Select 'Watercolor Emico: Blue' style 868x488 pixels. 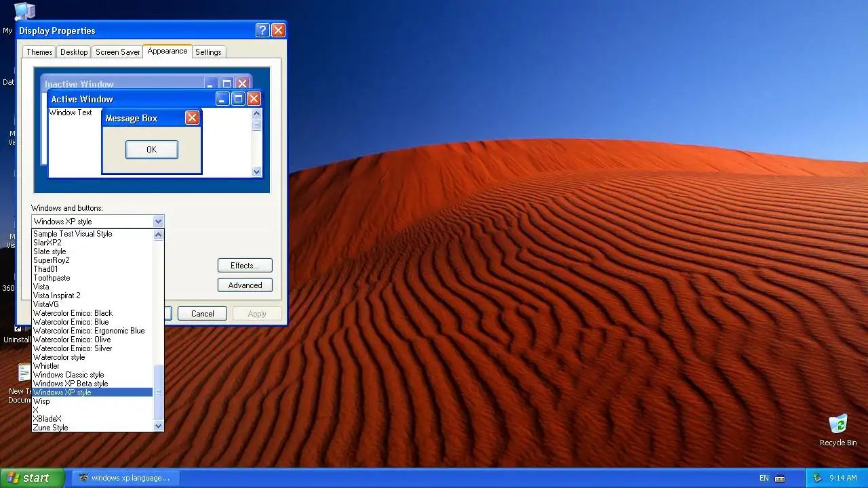[x=92, y=322]
